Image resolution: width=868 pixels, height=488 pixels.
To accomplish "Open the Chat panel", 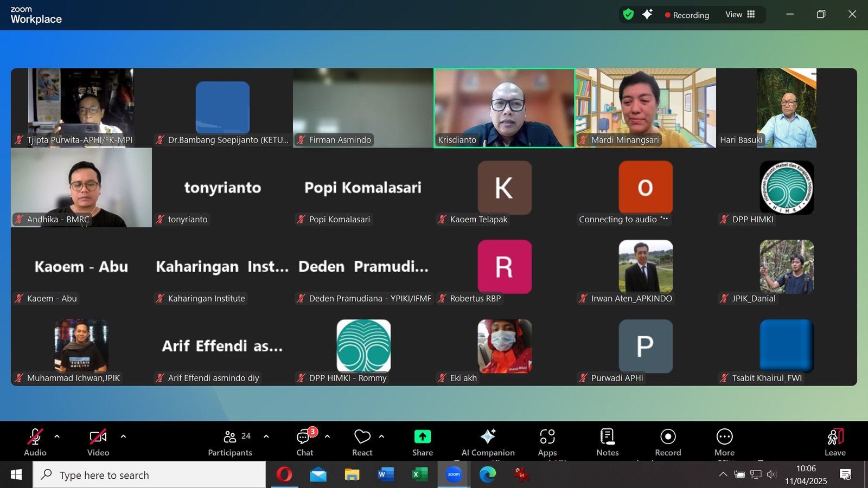I will 305,442.
